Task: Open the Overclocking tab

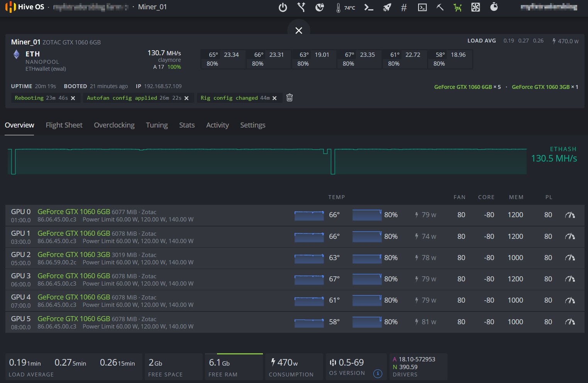Action: [114, 125]
